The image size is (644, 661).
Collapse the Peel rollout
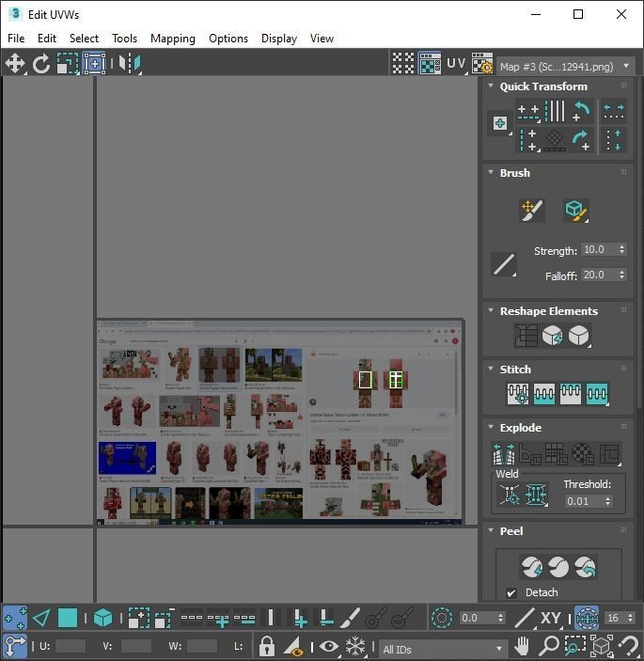tap(491, 530)
